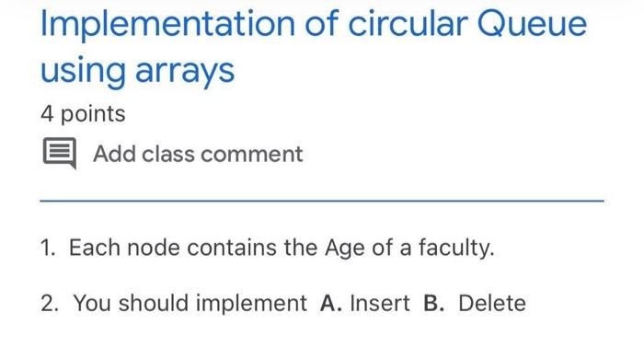Image resolution: width=644 pixels, height=347 pixels.
Task: Click the bold 'B.' option label
Action: [433, 304]
